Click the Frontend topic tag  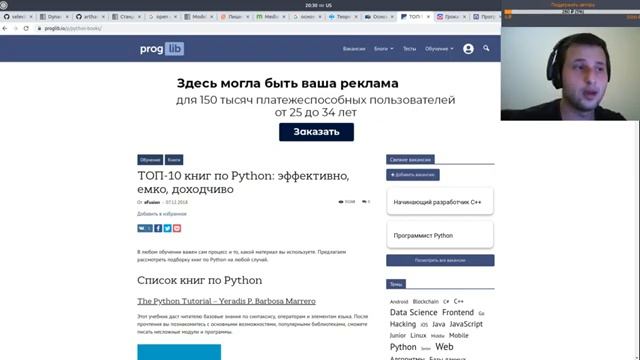[x=458, y=312]
